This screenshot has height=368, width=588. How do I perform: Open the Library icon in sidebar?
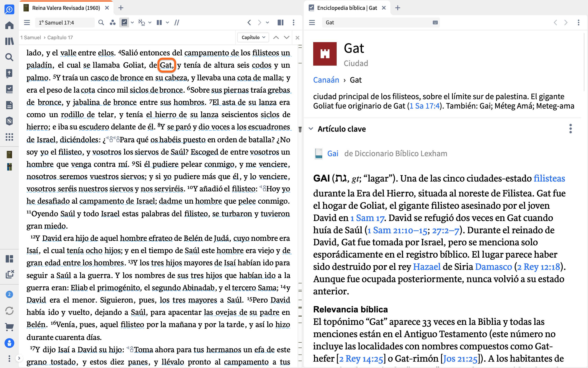(x=9, y=41)
